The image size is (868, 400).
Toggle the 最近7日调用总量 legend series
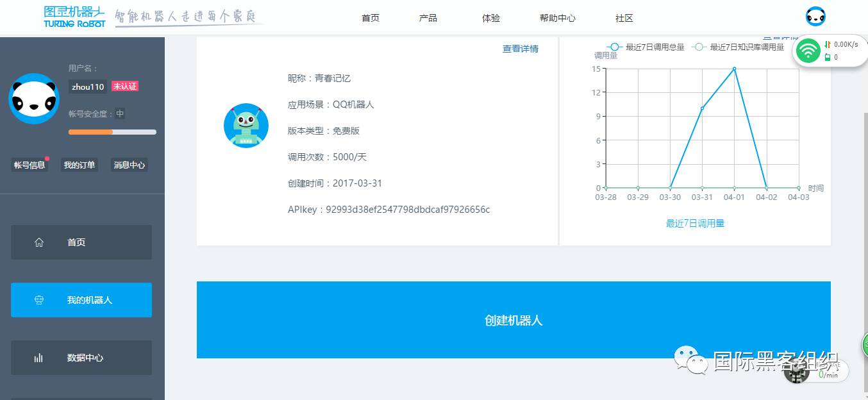(x=646, y=47)
